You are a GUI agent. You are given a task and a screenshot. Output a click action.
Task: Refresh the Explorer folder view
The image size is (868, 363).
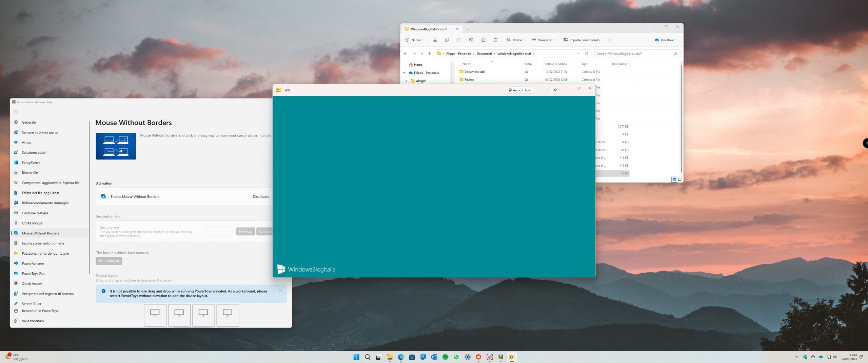(x=587, y=54)
